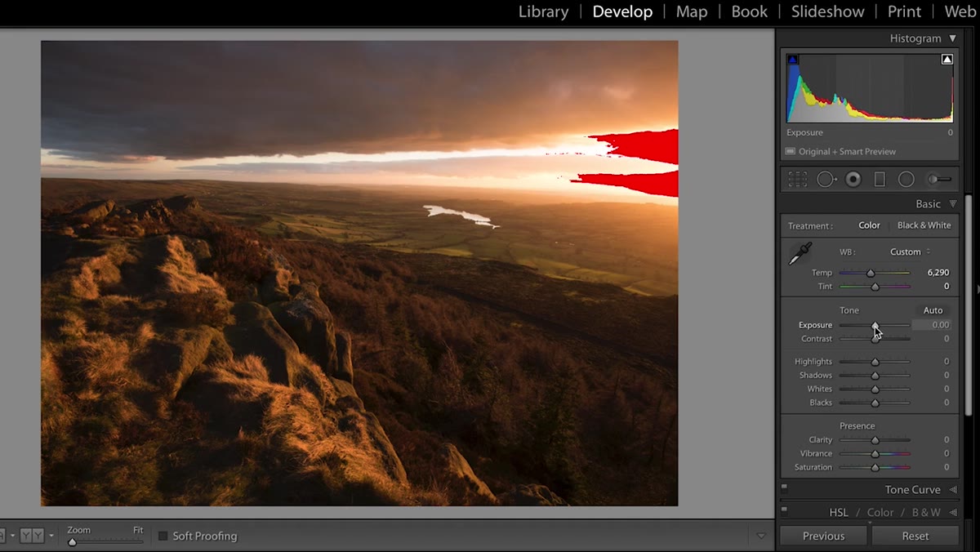Switch to the Library module

pos(543,11)
